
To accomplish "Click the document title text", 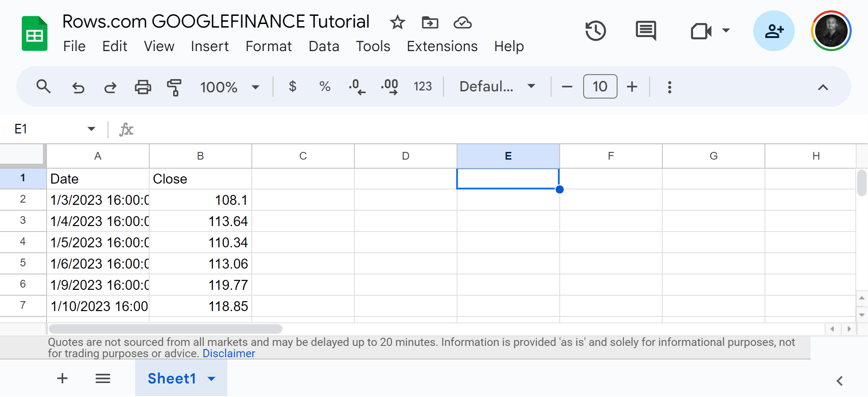I will coord(216,21).
